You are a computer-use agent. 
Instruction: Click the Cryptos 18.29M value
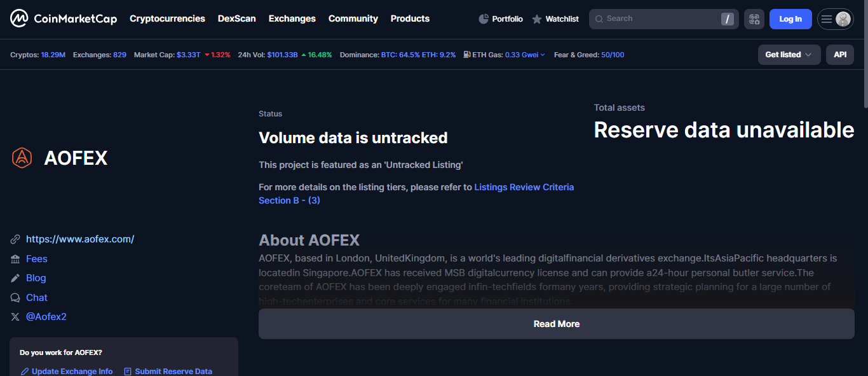click(53, 55)
